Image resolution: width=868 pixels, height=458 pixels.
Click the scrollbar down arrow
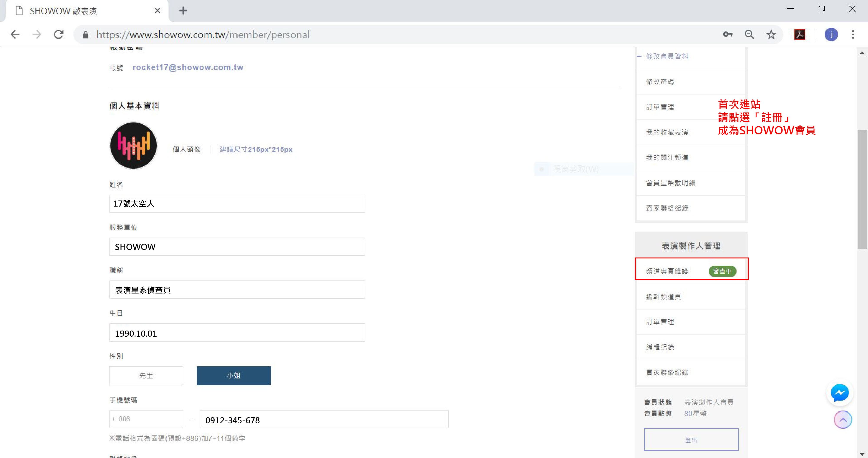tap(862, 454)
